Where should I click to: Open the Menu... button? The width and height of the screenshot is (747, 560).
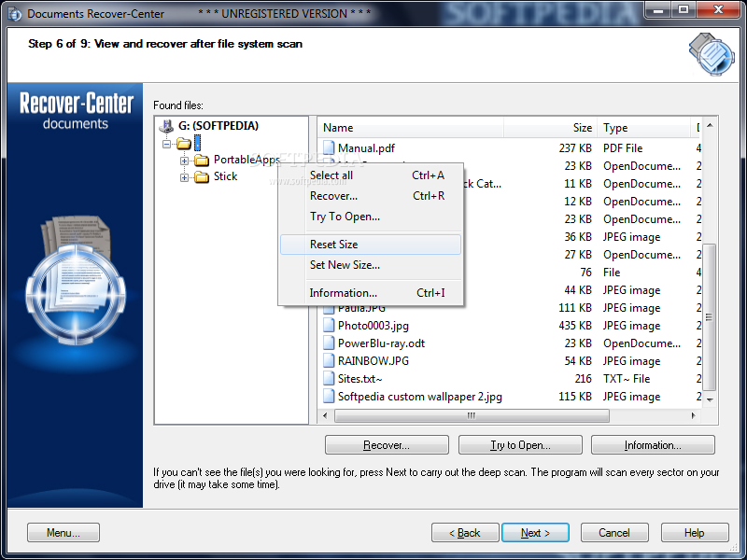coord(63,532)
